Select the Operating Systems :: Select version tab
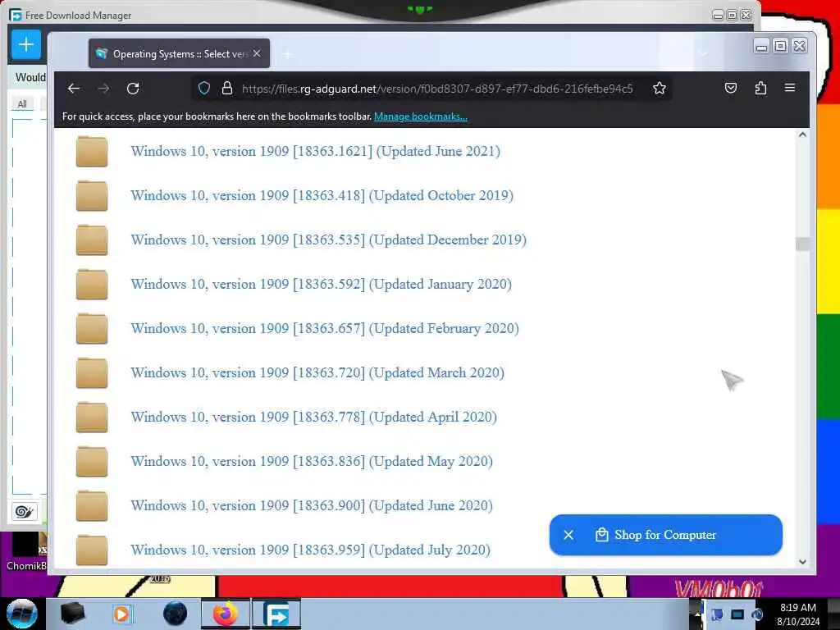Image resolution: width=840 pixels, height=630 pixels. (179, 53)
